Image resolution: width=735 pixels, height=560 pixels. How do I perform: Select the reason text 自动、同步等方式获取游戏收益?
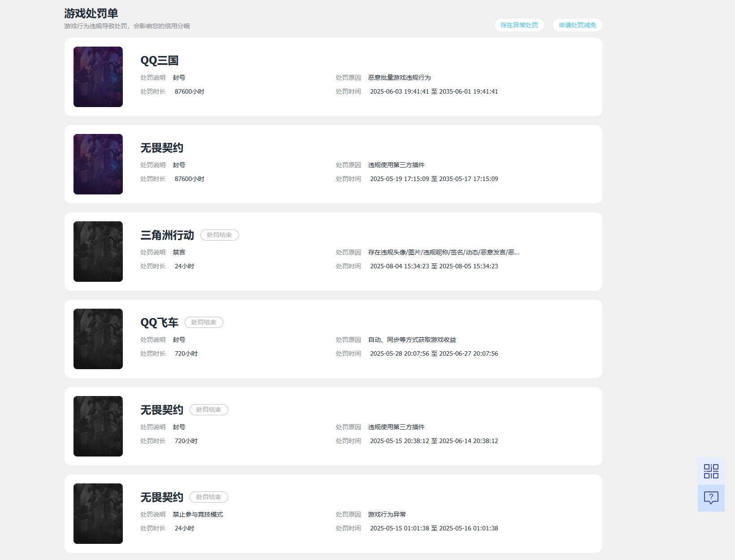(x=412, y=340)
